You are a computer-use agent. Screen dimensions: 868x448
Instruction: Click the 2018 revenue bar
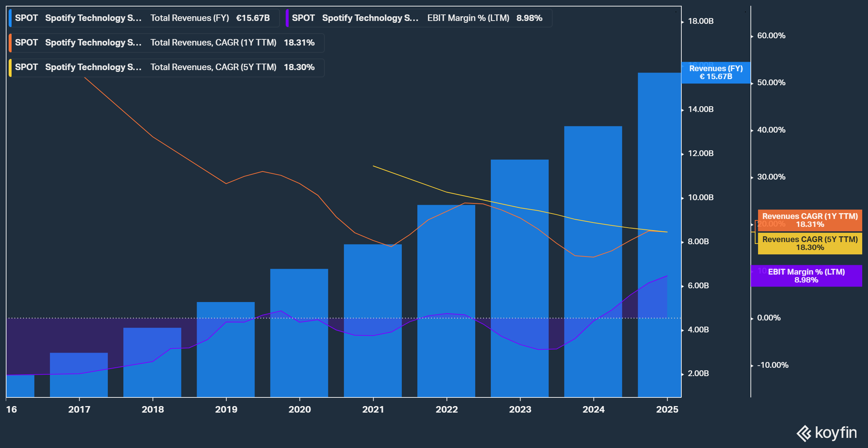[x=152, y=362]
